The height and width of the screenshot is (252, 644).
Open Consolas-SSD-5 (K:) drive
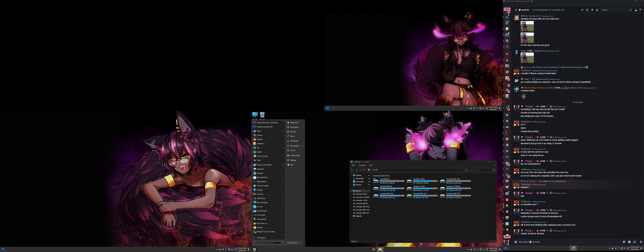(455, 195)
